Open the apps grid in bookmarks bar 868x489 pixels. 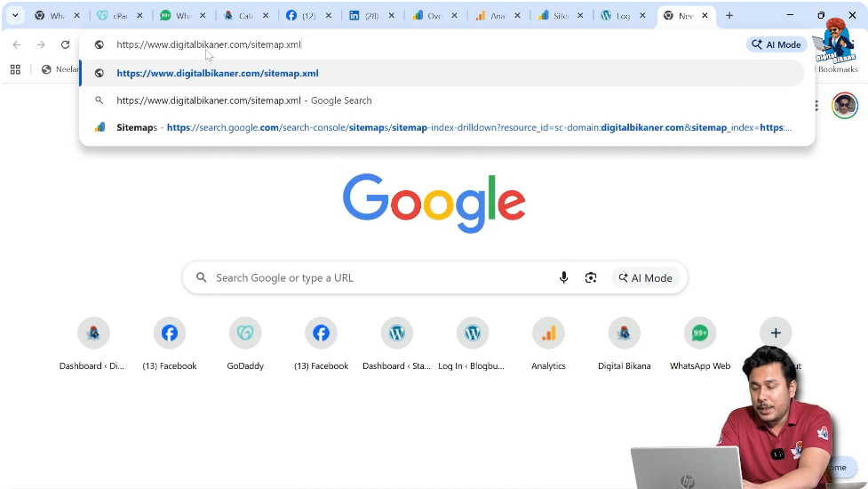(15, 69)
